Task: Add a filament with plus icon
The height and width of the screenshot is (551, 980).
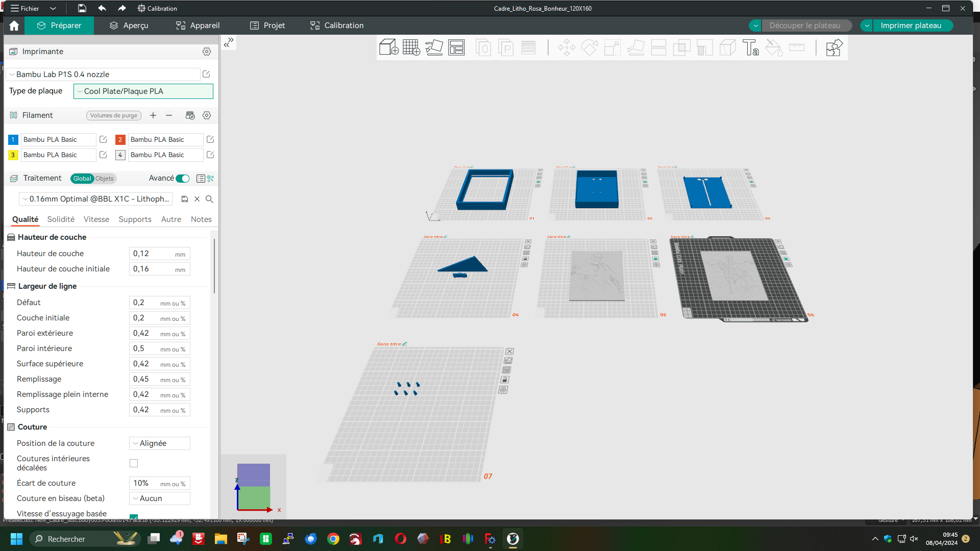Action: (153, 115)
